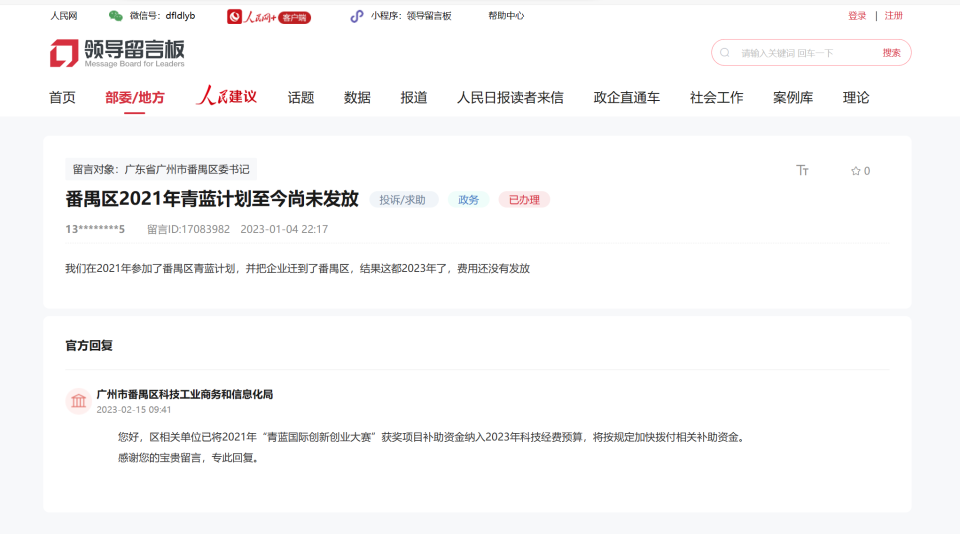Click 留言对象 广东省广州市番禺区委书记 label
Viewport: 960px width, 534px height.
pos(161,169)
